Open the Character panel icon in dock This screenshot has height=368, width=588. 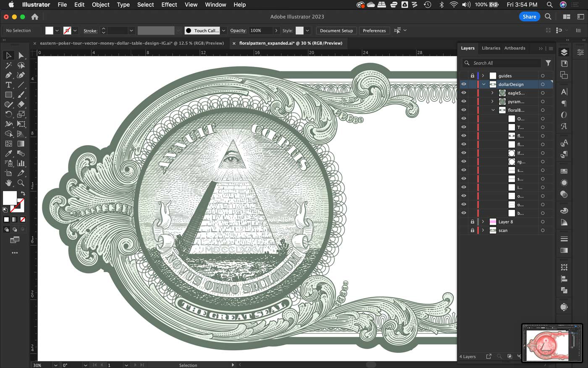tap(564, 92)
